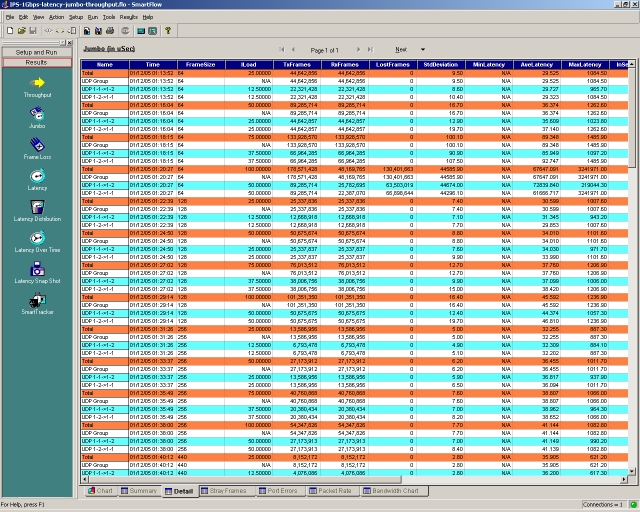This screenshot has width=640, height=512.
Task: Jump to the last results page
Action: [x=370, y=50]
